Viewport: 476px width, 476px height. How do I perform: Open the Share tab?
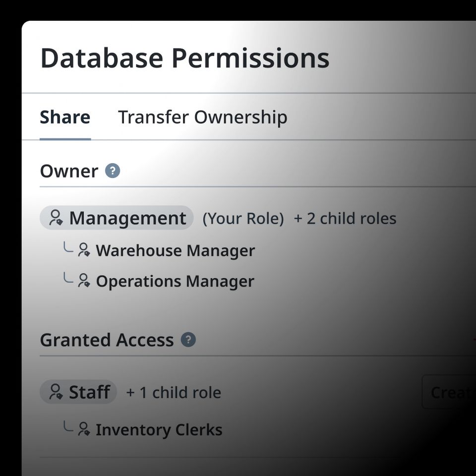coord(65,117)
